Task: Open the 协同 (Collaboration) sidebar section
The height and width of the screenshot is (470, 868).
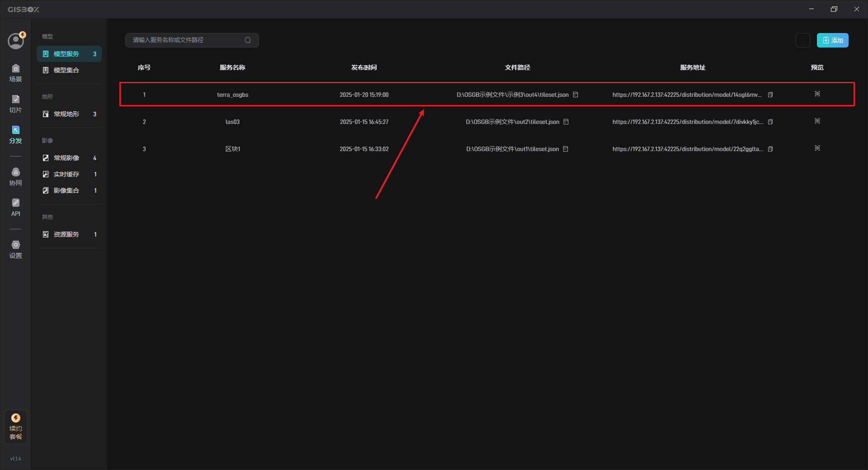Action: point(15,176)
